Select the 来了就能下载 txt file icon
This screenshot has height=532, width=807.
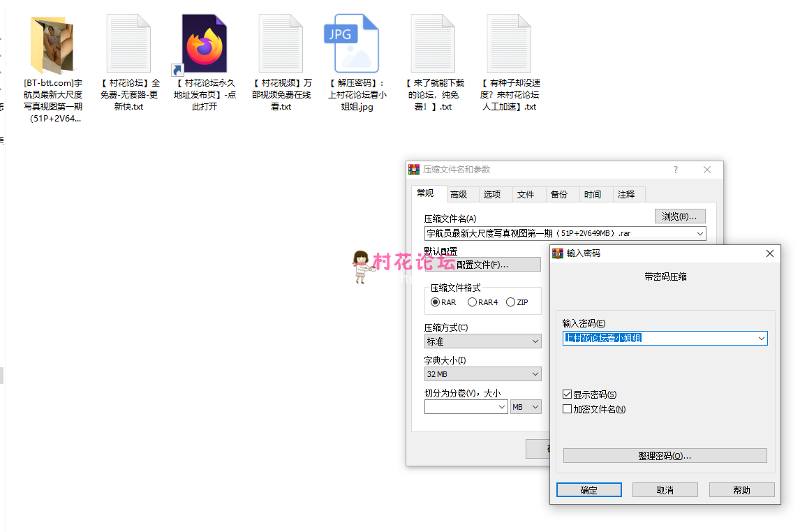433,44
